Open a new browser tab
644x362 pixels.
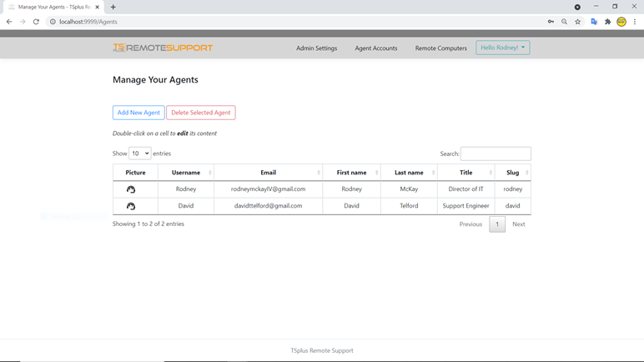tap(113, 7)
